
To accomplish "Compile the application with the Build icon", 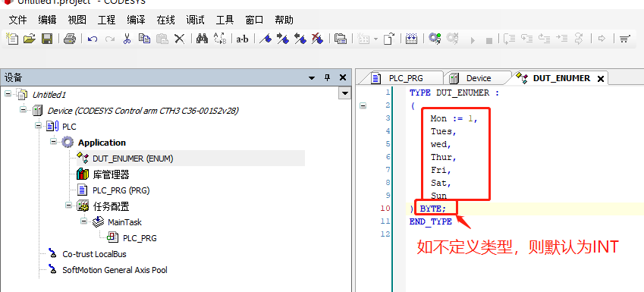I will click(411, 39).
